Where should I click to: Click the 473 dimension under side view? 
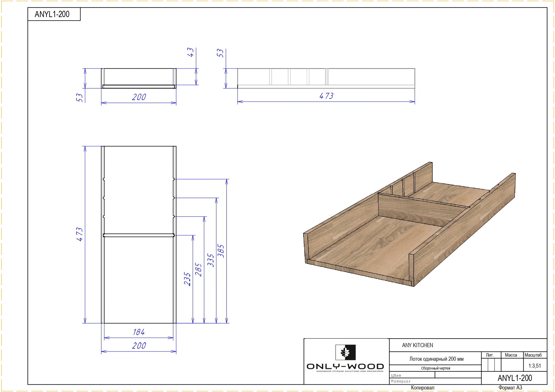point(326,96)
